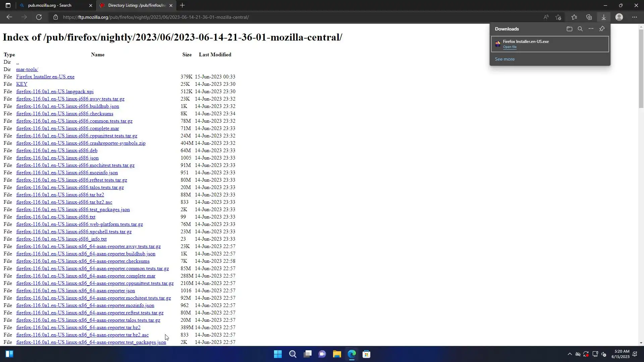Open the mar-tools directory link

tap(27, 69)
